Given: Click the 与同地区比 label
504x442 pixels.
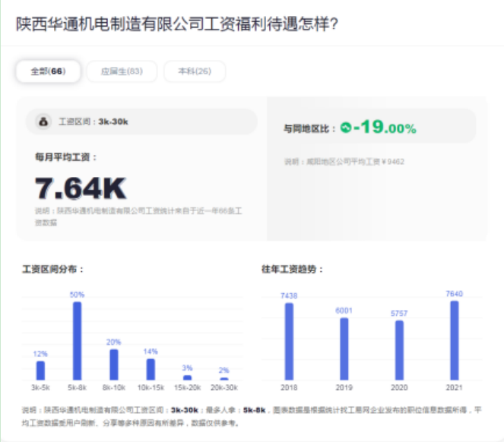Looking at the screenshot, I should 309,129.
